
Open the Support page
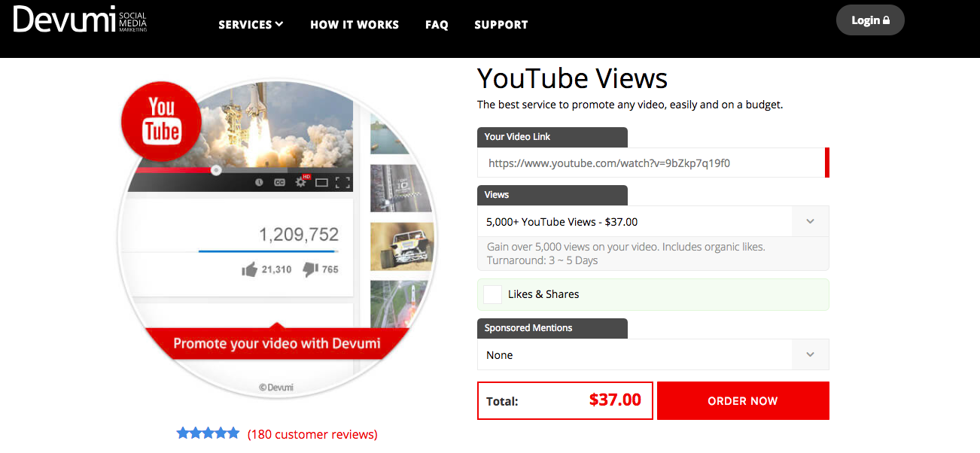click(x=501, y=24)
